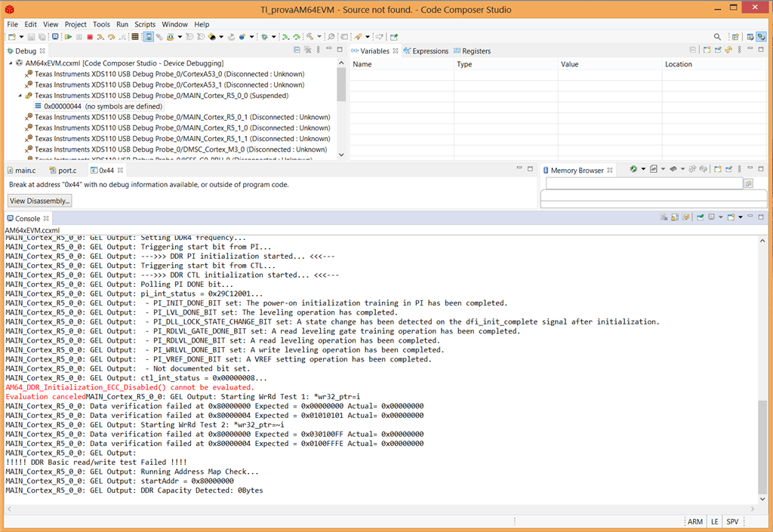The width and height of the screenshot is (773, 532).
Task: Open the Load Program dropdown arrow
Action: point(180,37)
